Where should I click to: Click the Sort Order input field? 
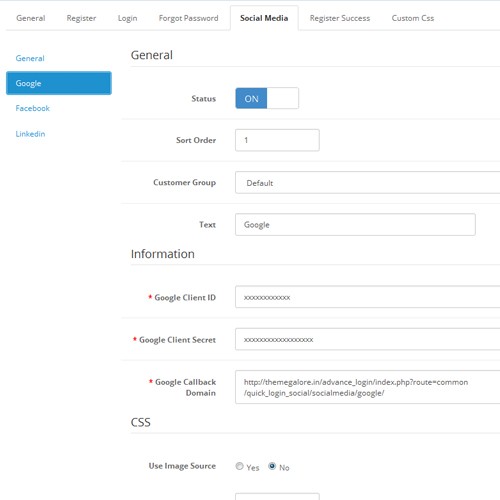pos(277,140)
